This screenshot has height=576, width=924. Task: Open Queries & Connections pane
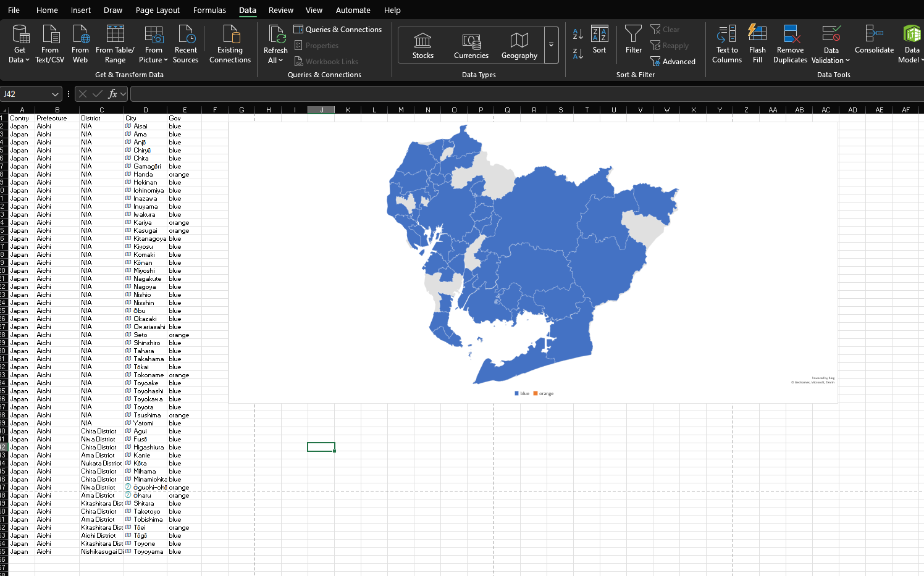click(x=337, y=30)
